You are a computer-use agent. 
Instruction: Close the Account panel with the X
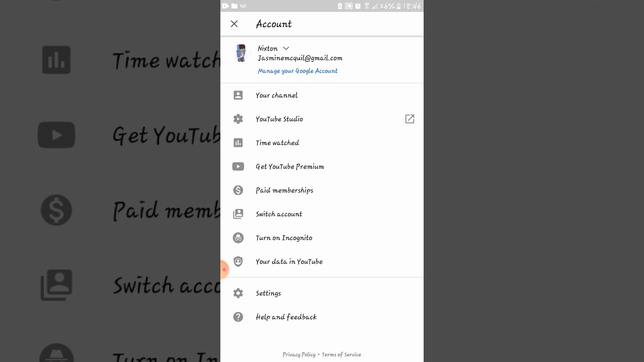point(234,24)
